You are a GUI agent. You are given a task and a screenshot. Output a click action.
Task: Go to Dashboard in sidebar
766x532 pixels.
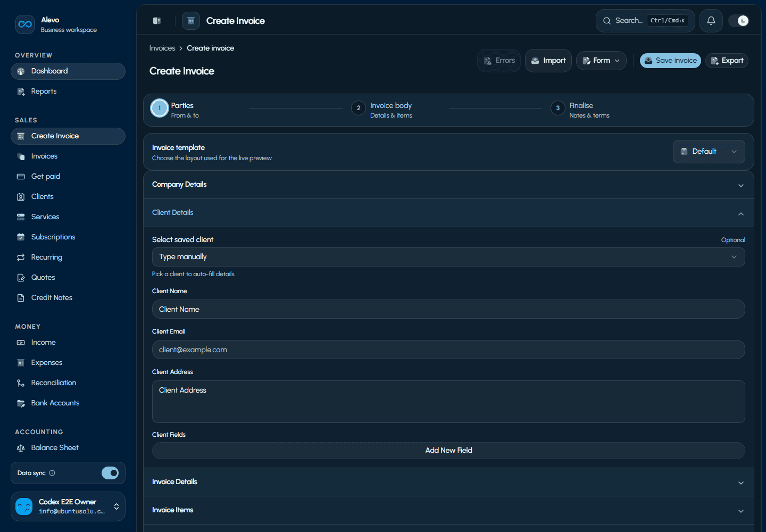pyautogui.click(x=68, y=71)
